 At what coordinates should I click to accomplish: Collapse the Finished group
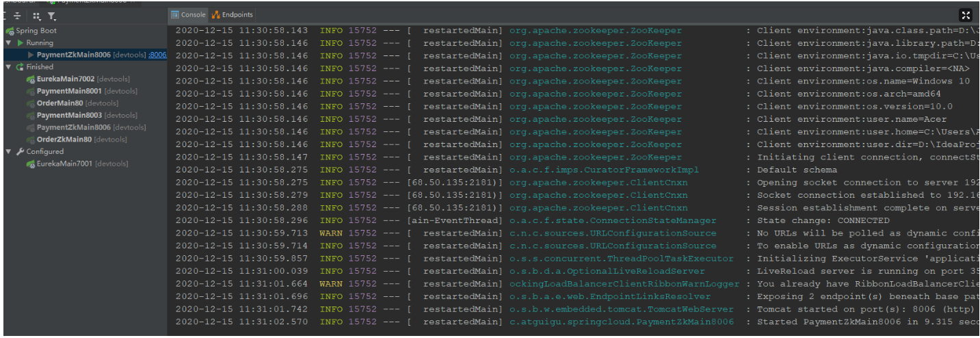pyautogui.click(x=8, y=67)
